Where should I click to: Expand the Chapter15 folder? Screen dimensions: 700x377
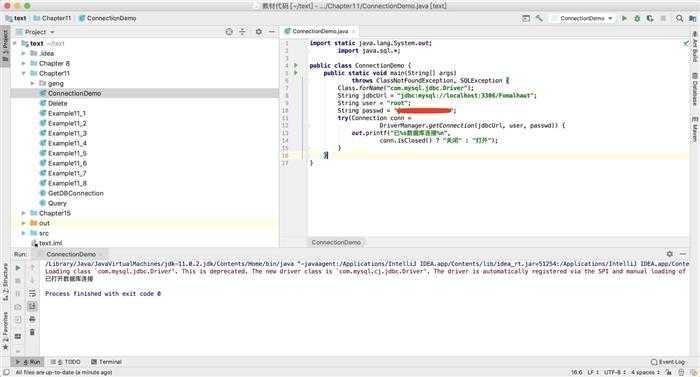point(24,213)
